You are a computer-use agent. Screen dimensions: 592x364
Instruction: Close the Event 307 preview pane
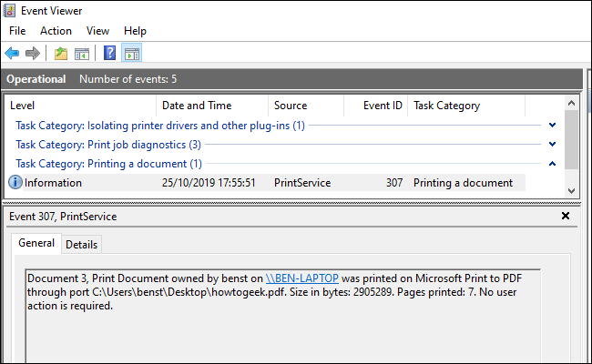click(x=565, y=216)
